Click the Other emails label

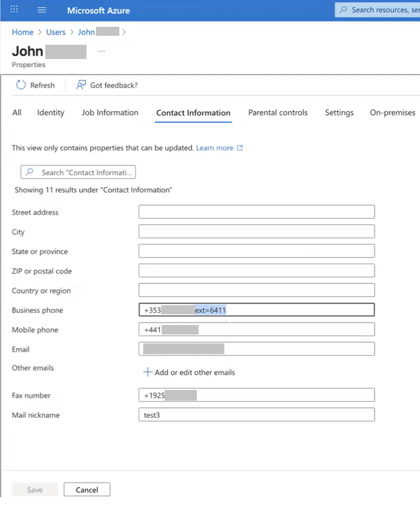pyautogui.click(x=33, y=368)
